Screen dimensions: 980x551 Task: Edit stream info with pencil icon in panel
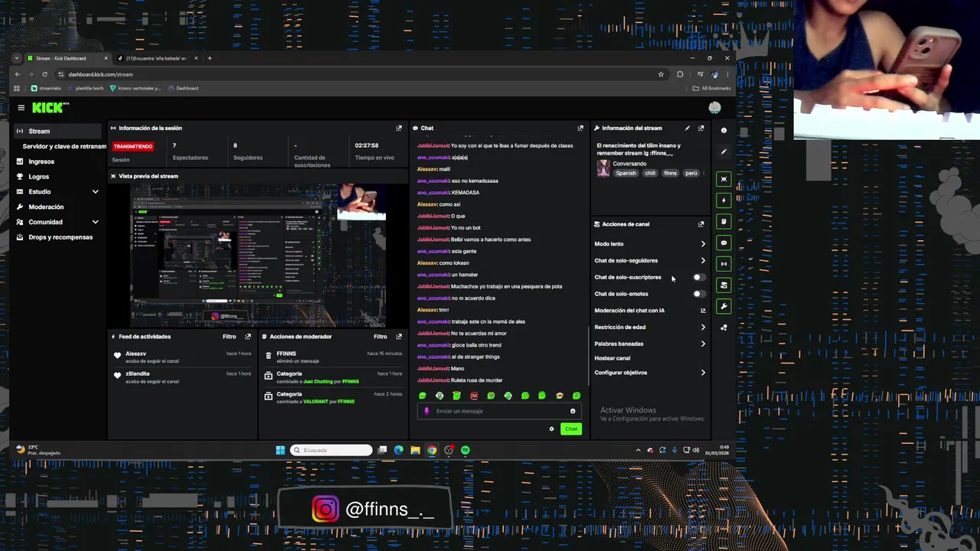click(x=688, y=128)
